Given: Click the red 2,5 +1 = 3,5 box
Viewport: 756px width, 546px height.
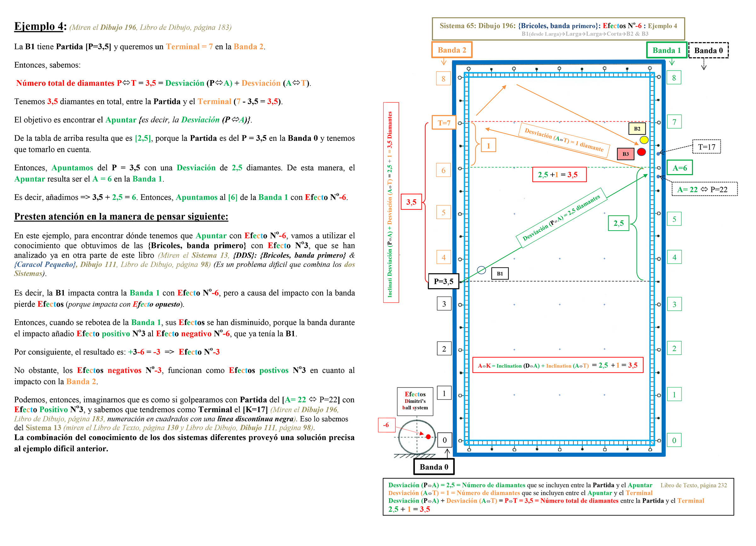Looking at the screenshot, I should click(559, 175).
